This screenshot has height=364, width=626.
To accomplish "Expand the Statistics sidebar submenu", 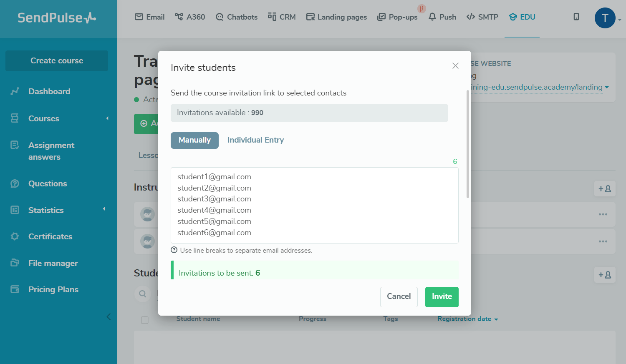I will point(104,209).
